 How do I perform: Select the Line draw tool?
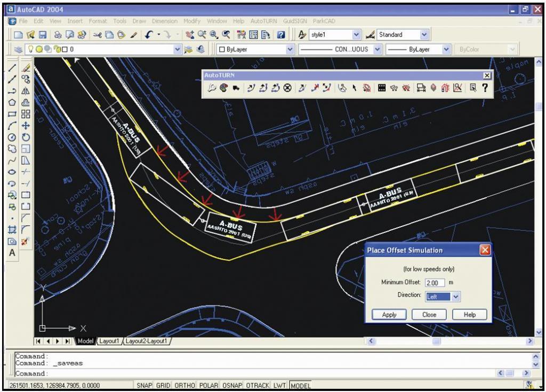pyautogui.click(x=12, y=68)
